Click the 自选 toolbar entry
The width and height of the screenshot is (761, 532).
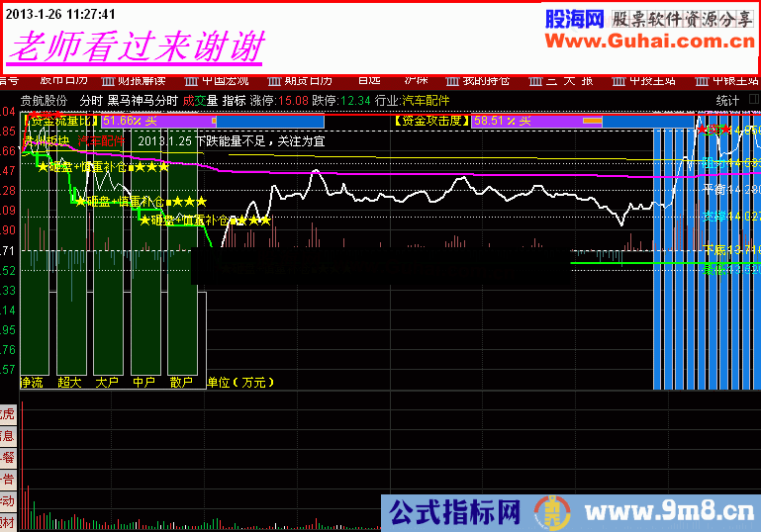point(369,80)
